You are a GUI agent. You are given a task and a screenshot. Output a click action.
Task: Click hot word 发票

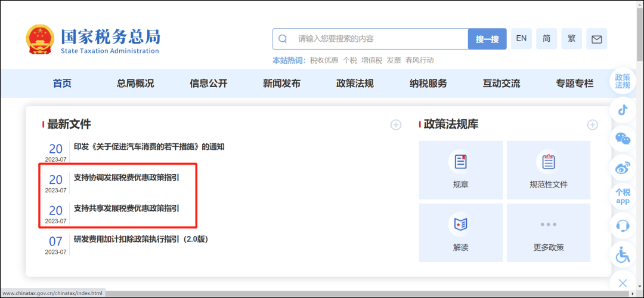click(x=394, y=60)
